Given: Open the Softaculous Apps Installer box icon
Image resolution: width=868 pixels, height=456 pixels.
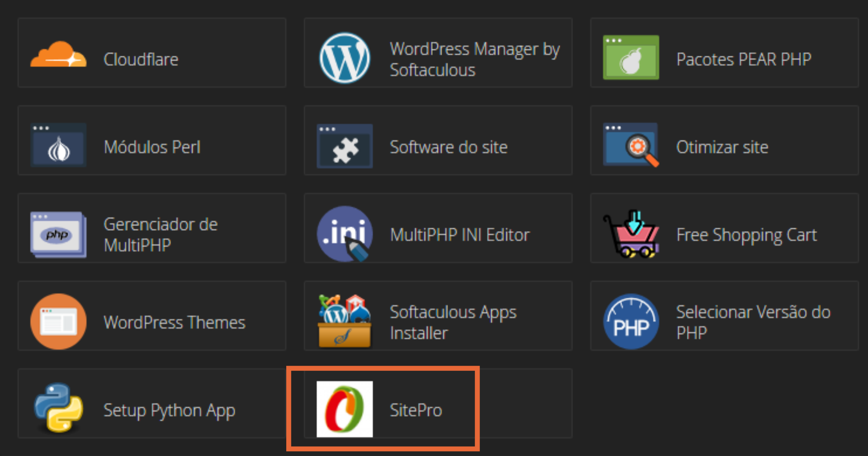Looking at the screenshot, I should tap(345, 321).
